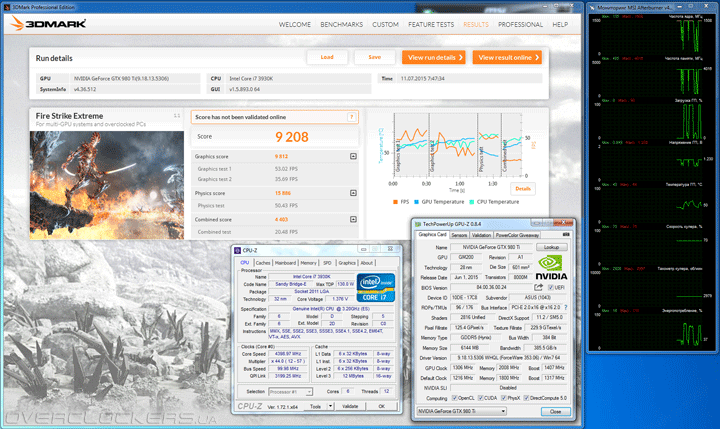The image size is (720, 429).
Task: Click the Tools button in CPU-Z
Action: click(315, 406)
